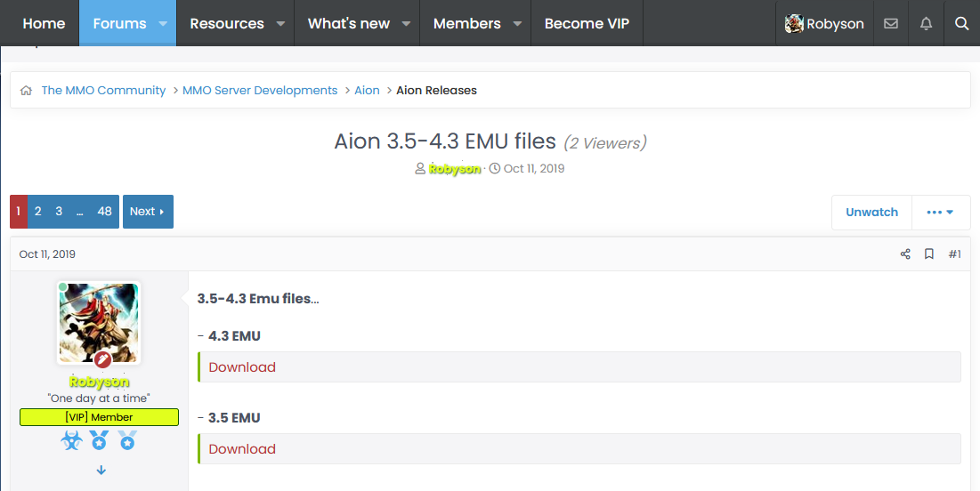Go to page 2
Viewport: 980px width, 491px height.
(x=38, y=212)
